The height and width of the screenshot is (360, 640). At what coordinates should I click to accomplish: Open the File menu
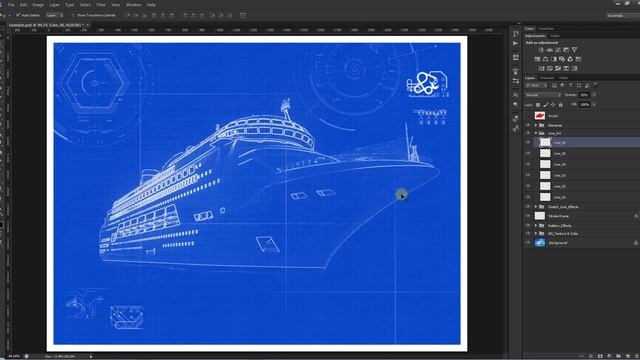tap(11, 5)
